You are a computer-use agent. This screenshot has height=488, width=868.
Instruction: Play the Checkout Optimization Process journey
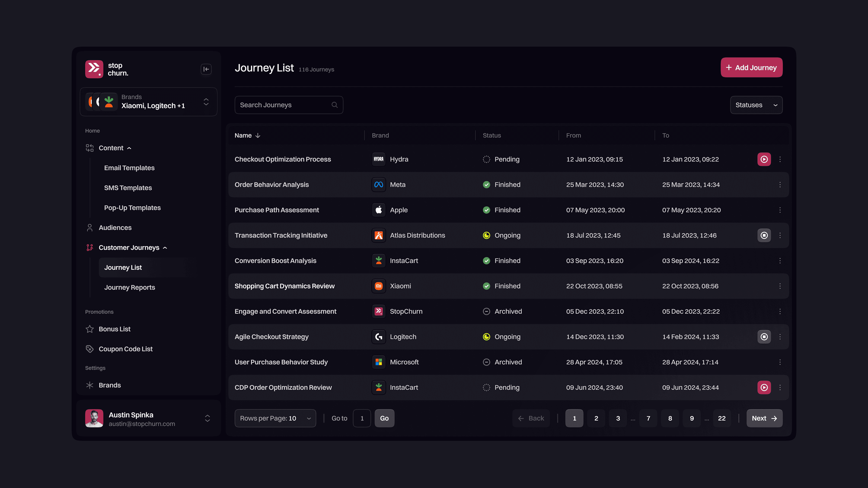[x=764, y=159]
